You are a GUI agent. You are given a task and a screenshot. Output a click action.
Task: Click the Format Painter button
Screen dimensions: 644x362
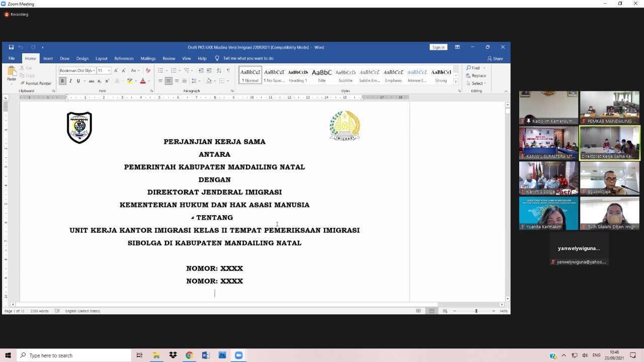[36, 83]
